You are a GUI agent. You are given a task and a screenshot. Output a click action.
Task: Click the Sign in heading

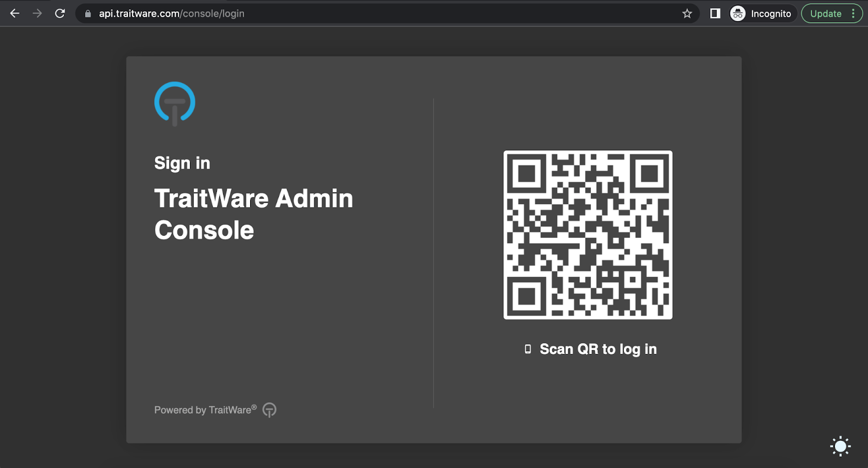click(182, 163)
